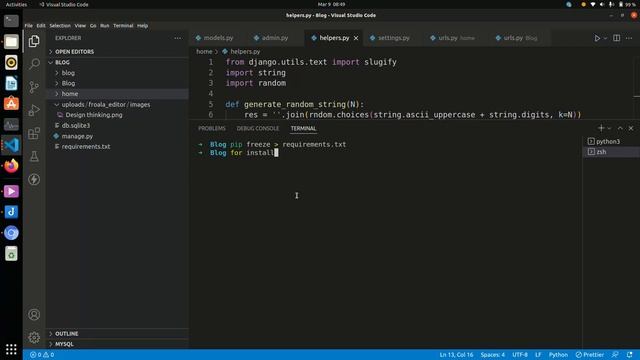640x360 pixels.
Task: Click home breadcrumb segment
Action: pos(204,51)
